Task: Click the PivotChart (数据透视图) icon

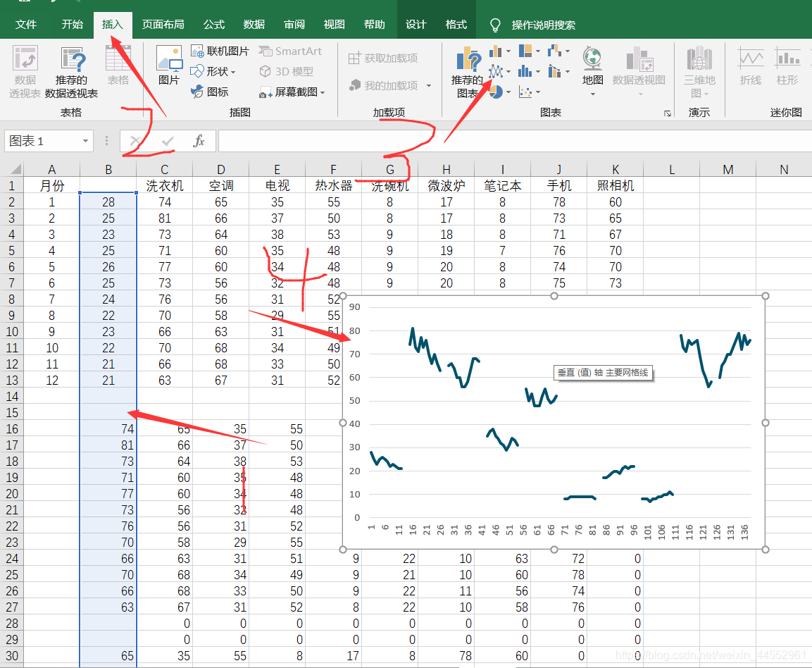Action: pos(639,59)
